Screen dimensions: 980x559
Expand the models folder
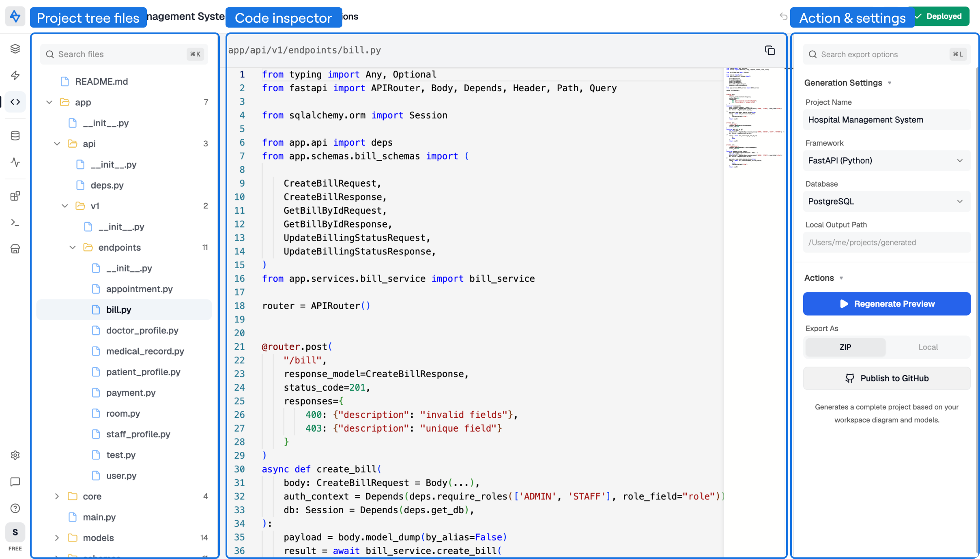(x=57, y=538)
